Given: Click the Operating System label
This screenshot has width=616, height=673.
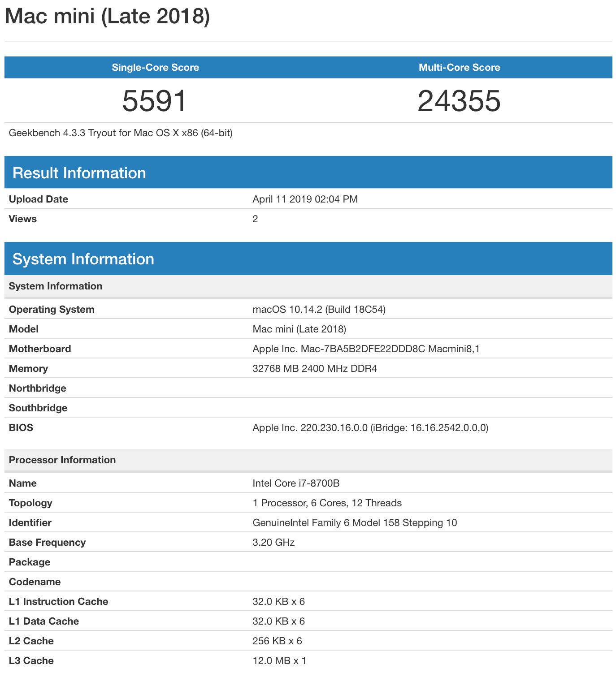Looking at the screenshot, I should [52, 310].
